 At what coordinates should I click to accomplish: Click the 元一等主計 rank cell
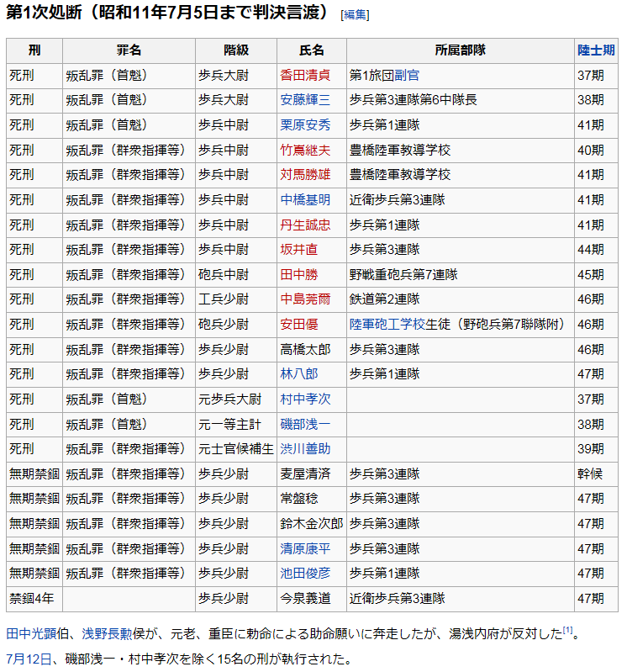[236, 425]
